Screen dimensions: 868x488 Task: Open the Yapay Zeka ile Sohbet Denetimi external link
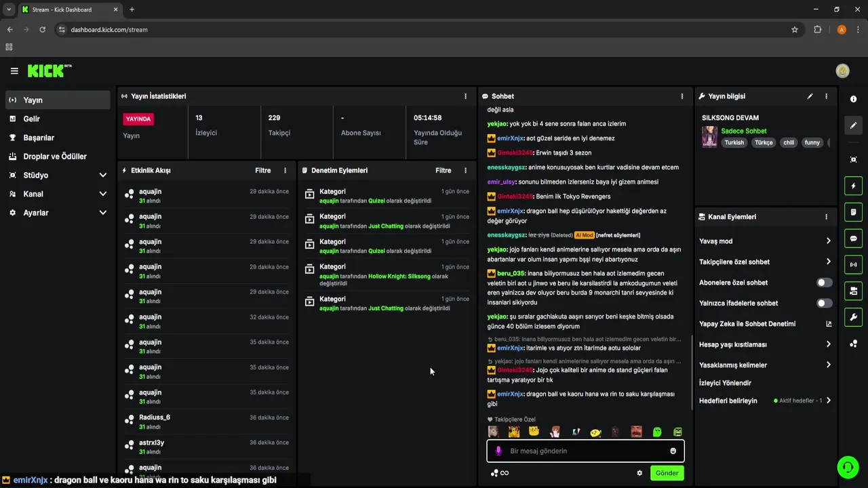click(x=829, y=324)
